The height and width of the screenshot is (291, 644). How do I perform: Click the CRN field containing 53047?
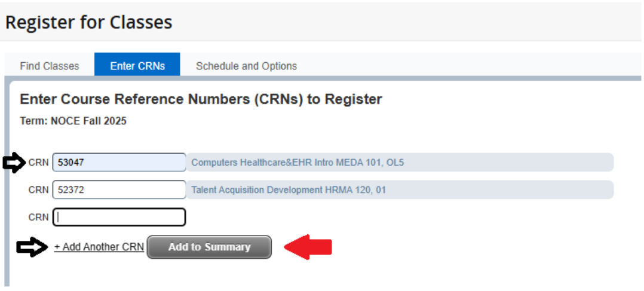pyautogui.click(x=119, y=163)
